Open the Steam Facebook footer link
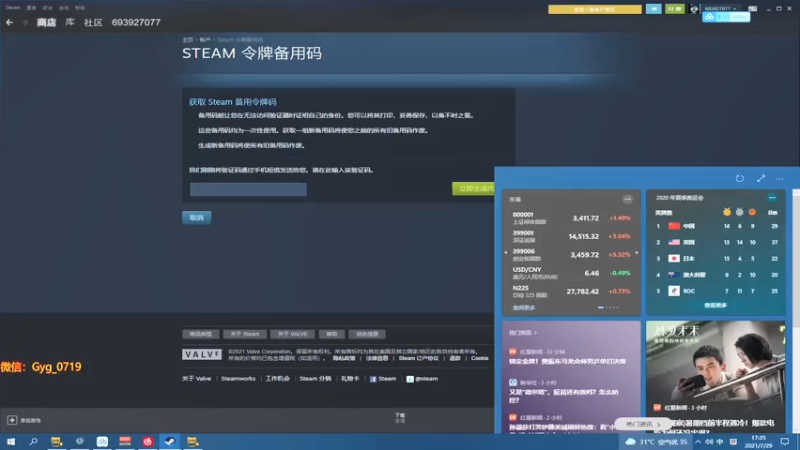The height and width of the screenshot is (450, 800). [383, 379]
